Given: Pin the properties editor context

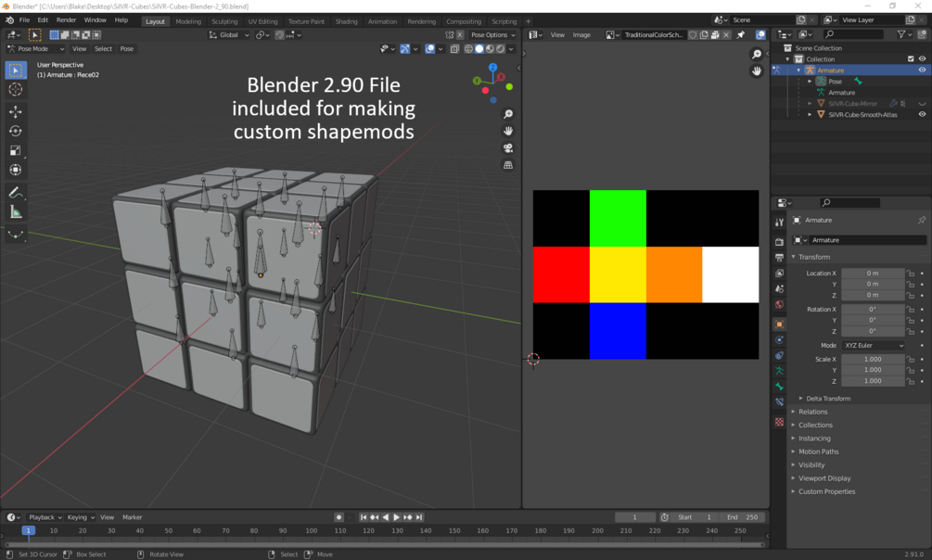Looking at the screenshot, I should click(x=921, y=220).
